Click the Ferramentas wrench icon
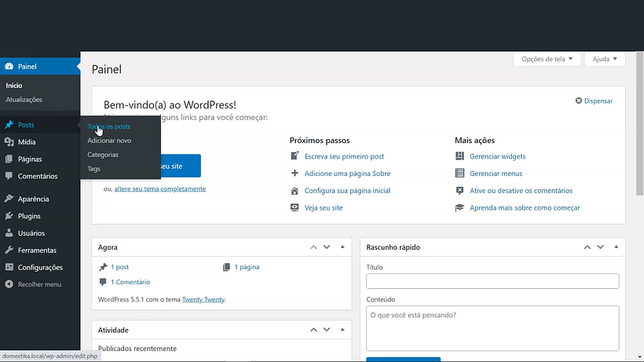The width and height of the screenshot is (644, 362). (9, 250)
